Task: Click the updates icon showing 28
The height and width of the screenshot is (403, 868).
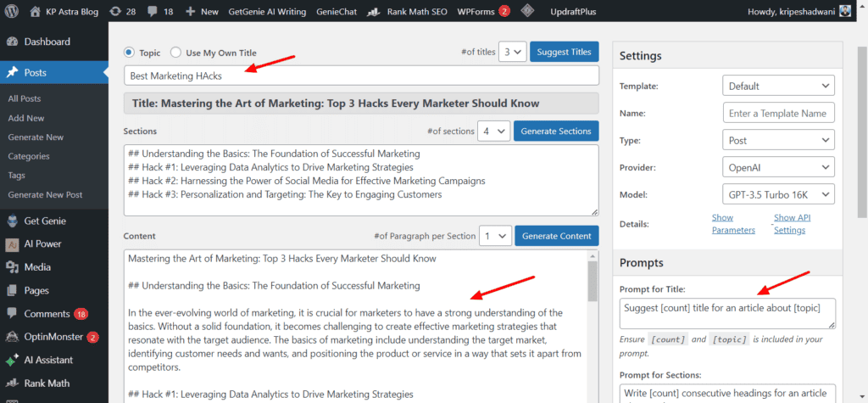Action: (114, 12)
